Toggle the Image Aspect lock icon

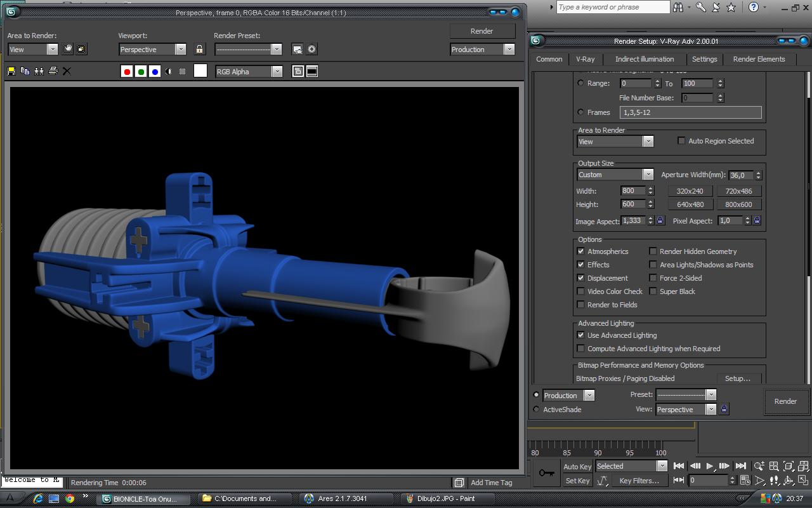point(660,220)
